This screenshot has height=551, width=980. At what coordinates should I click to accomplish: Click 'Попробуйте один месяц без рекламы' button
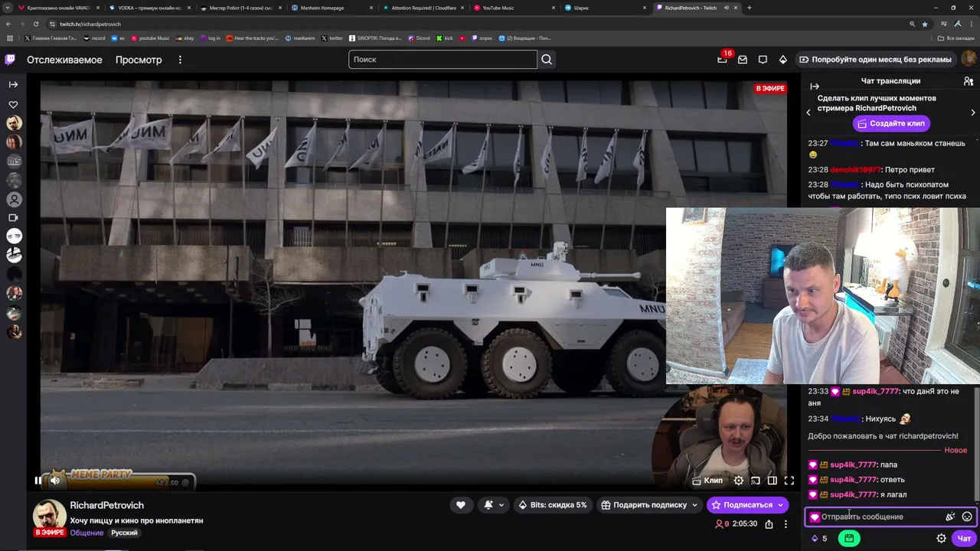click(x=875, y=60)
